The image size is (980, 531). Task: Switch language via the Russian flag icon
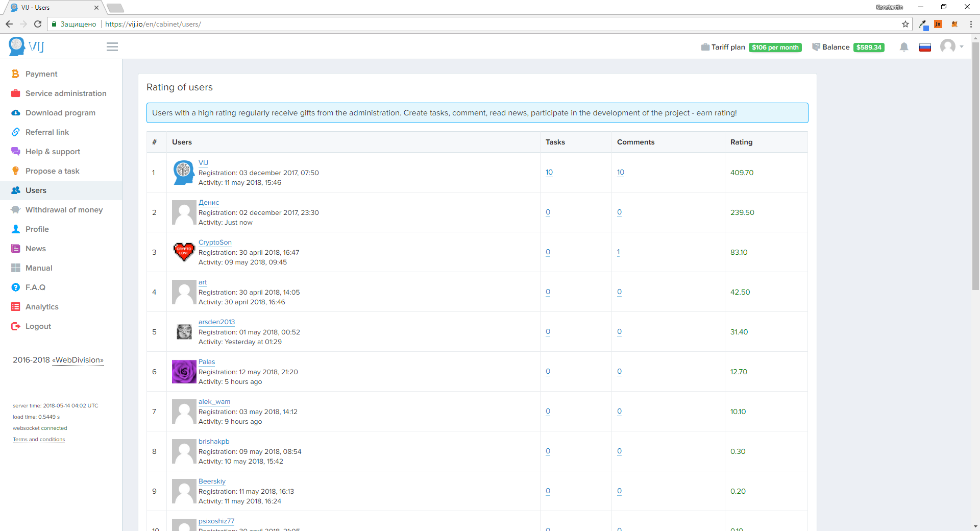(x=925, y=47)
